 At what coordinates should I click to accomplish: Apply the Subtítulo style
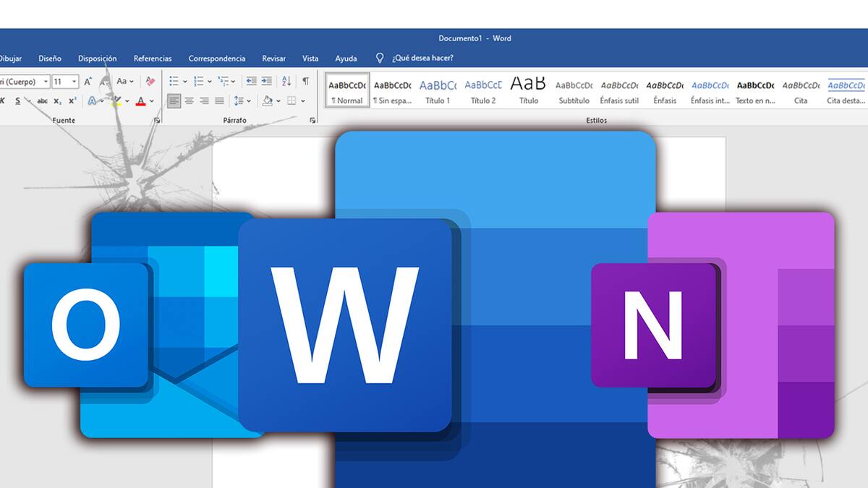tap(574, 90)
